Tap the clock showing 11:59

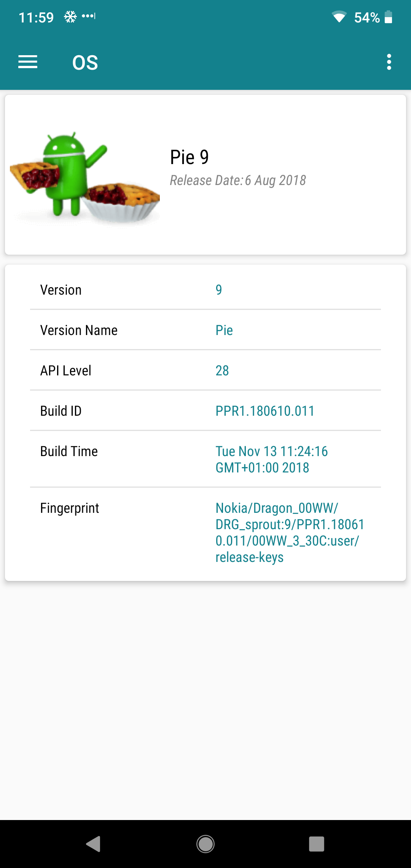pyautogui.click(x=36, y=18)
